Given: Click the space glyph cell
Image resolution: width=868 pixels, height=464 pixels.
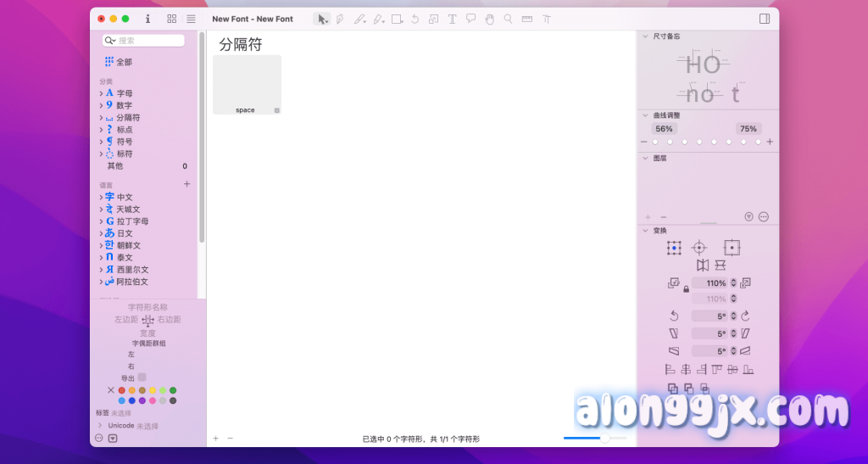Looking at the screenshot, I should pos(247,84).
